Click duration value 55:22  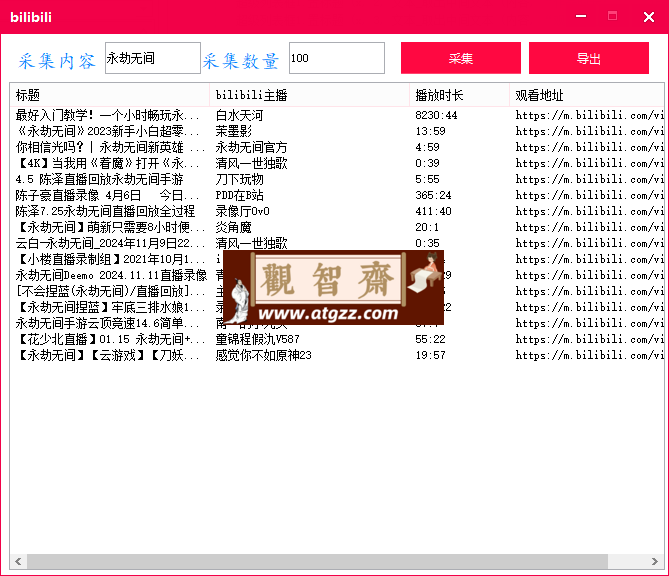[x=430, y=339]
